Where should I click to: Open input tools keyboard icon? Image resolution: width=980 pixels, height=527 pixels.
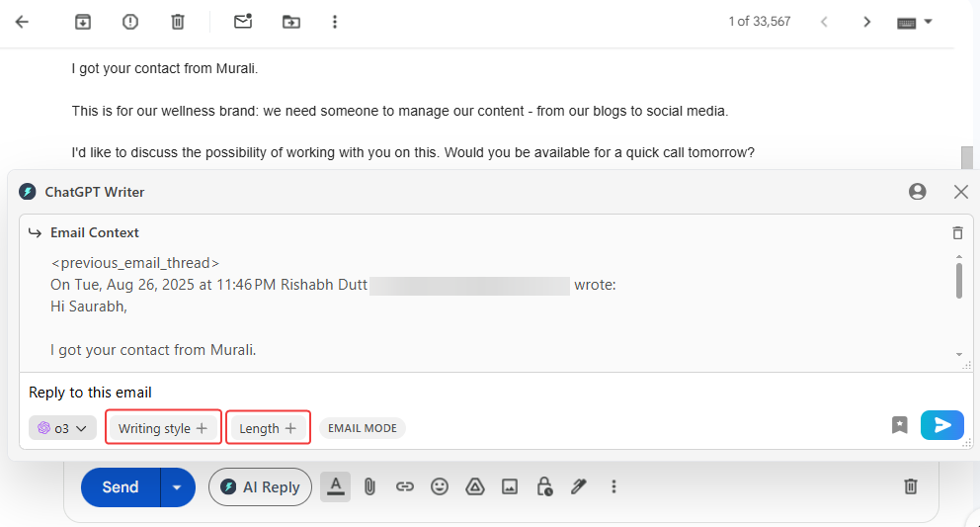tap(906, 23)
